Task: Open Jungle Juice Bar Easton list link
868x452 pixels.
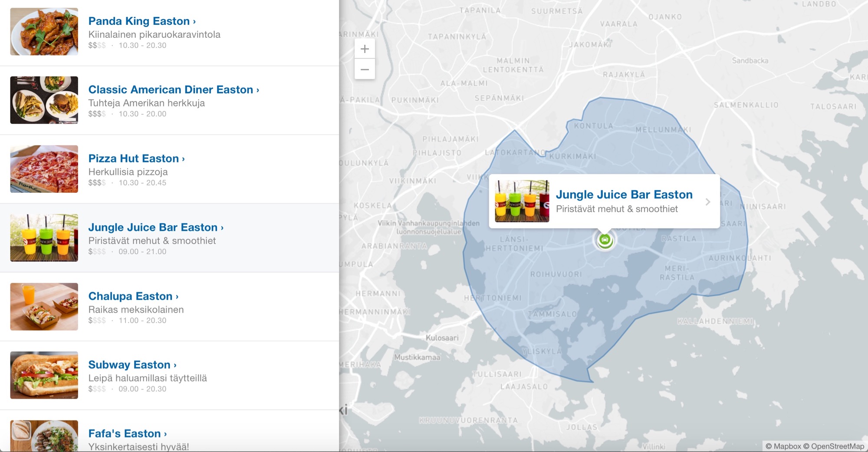Action: coord(156,227)
